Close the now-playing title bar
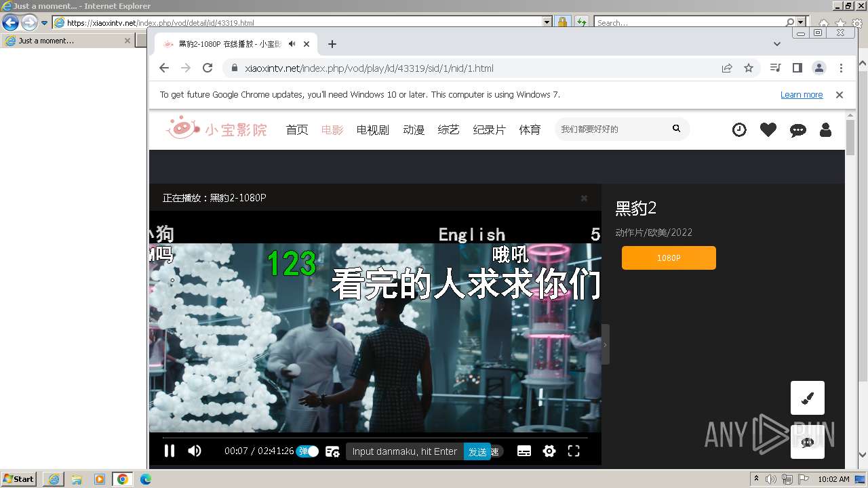Viewport: 868px width, 488px height. coord(584,198)
